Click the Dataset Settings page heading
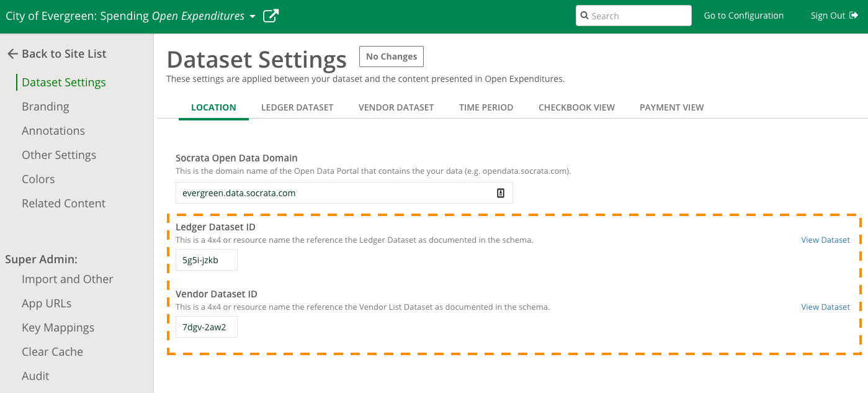 257,60
